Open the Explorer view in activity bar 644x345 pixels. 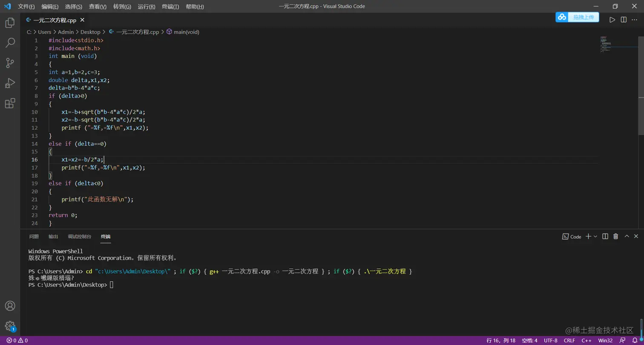click(10, 23)
